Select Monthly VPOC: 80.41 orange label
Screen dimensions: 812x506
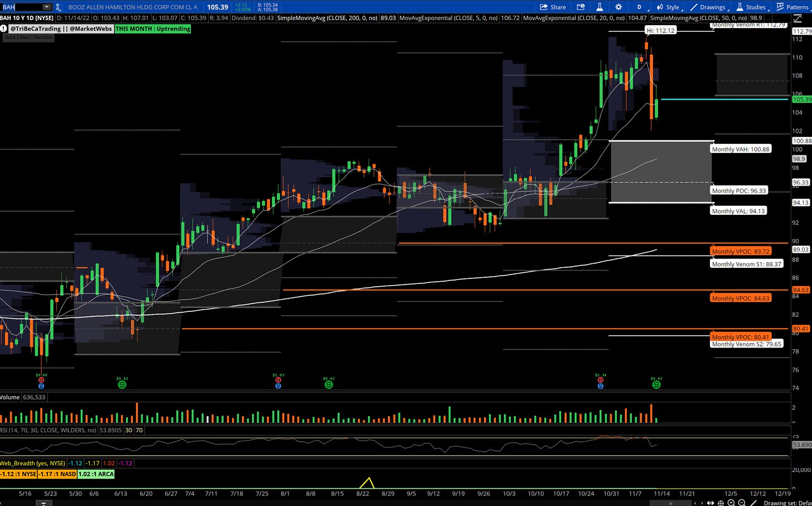[741, 337]
